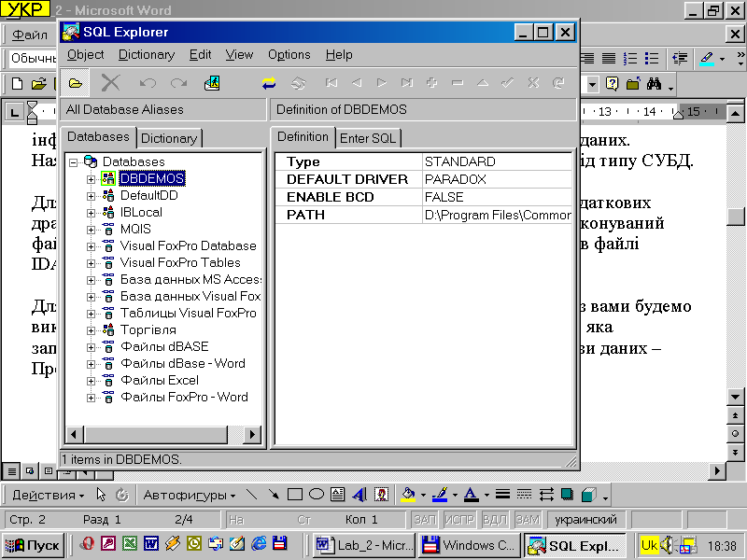Image resolution: width=747 pixels, height=560 pixels.
Task: Open the Автофигуры dropdown menu
Action: [x=190, y=496]
